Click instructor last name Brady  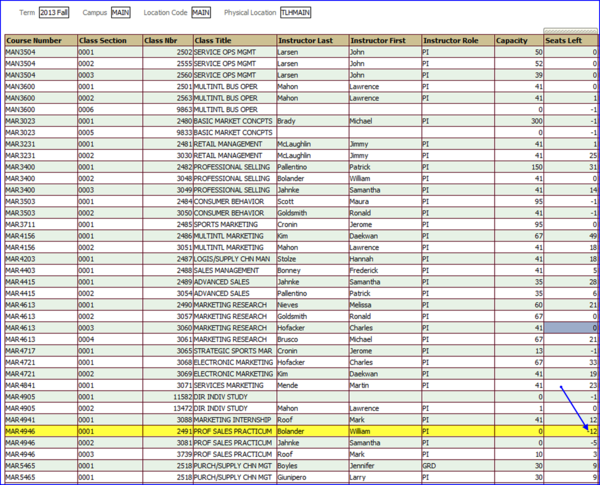point(287,121)
